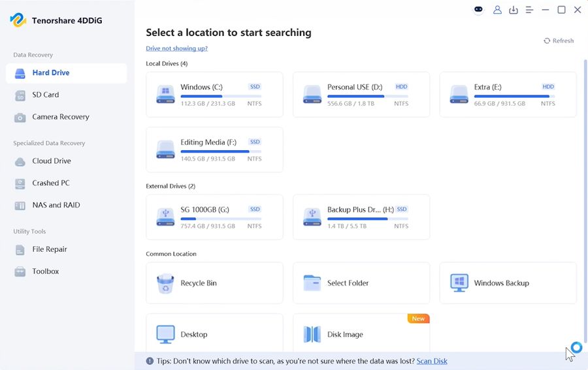This screenshot has width=588, height=370.
Task: Click the Windows Backup monitor icon
Action: [x=459, y=283]
